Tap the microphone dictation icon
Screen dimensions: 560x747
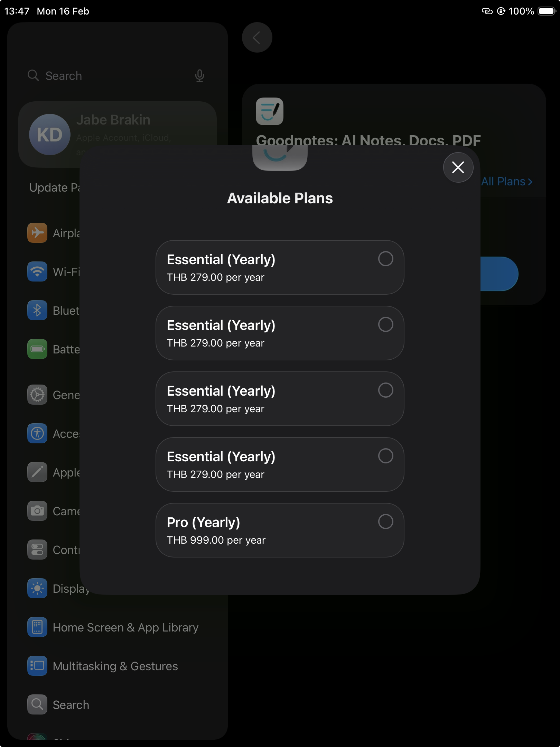199,76
